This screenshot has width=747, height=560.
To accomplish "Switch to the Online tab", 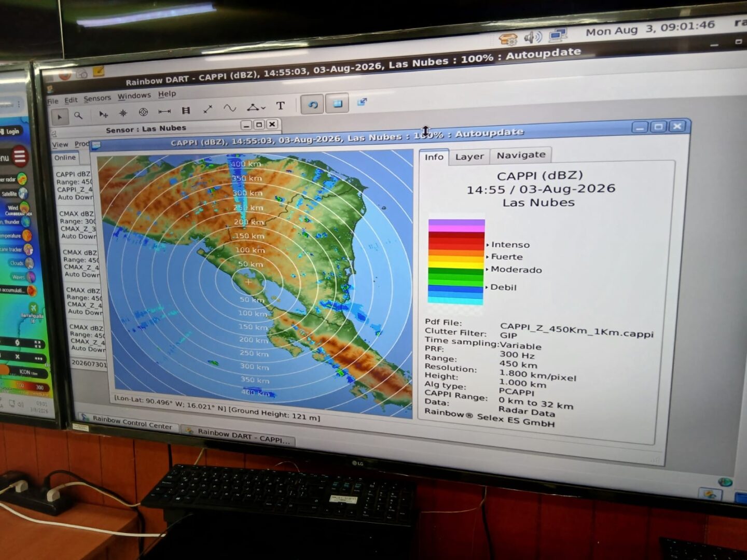I will click(x=65, y=158).
